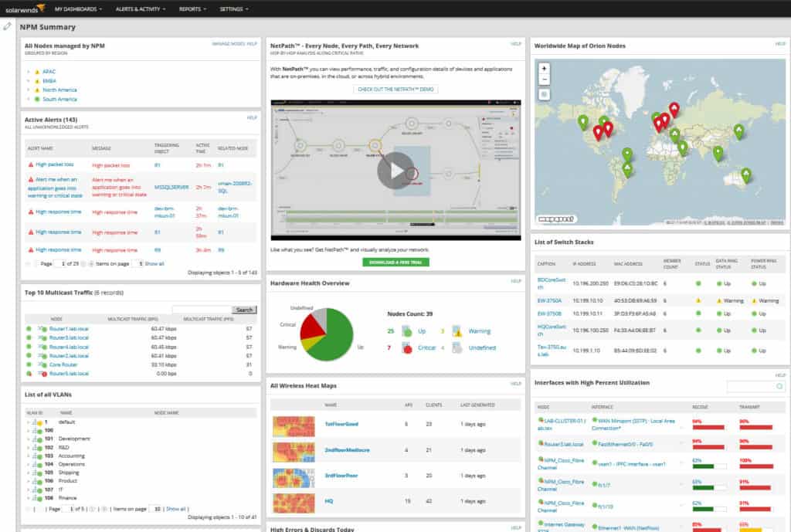The image size is (791, 532).
Task: Click the VLAN icon for 101 Development
Action: click(x=36, y=439)
